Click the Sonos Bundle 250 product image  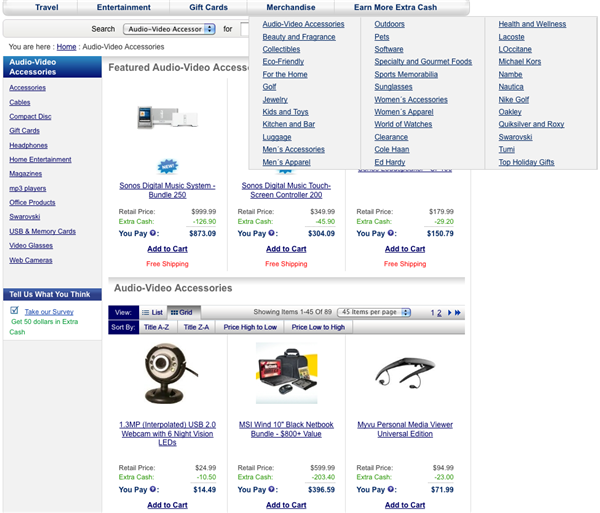[168, 117]
